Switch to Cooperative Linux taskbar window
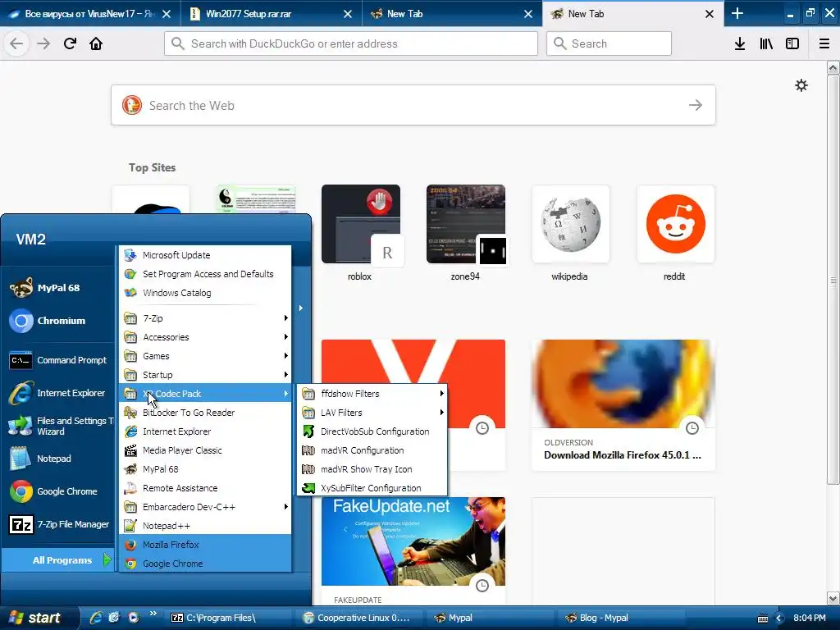The image size is (840, 630). tap(359, 618)
